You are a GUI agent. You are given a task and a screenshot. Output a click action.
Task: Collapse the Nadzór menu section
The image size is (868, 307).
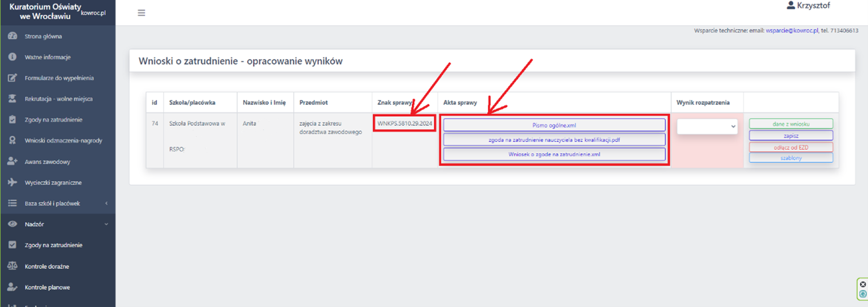(106, 224)
